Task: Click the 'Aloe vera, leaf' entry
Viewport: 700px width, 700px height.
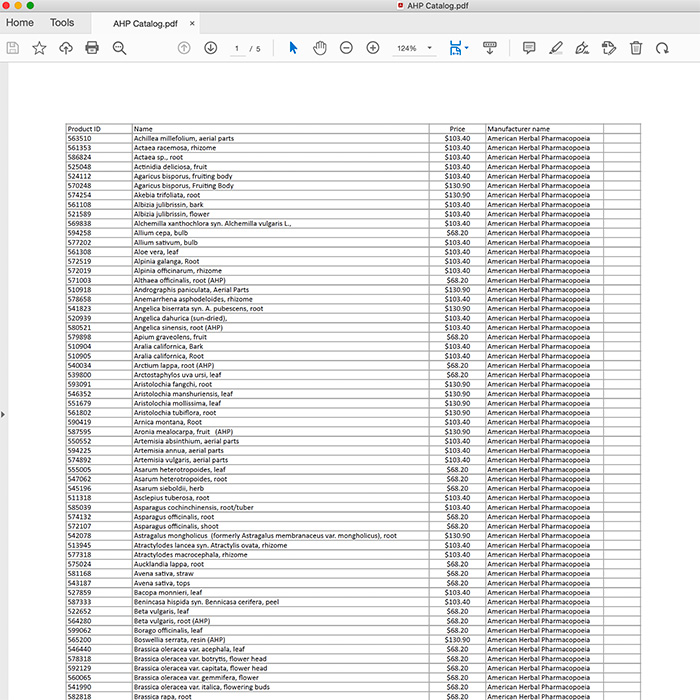Action: [x=156, y=252]
